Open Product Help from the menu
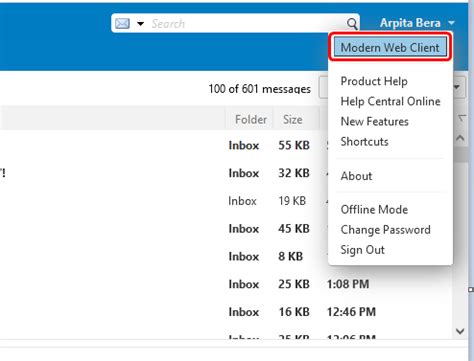 click(x=374, y=81)
